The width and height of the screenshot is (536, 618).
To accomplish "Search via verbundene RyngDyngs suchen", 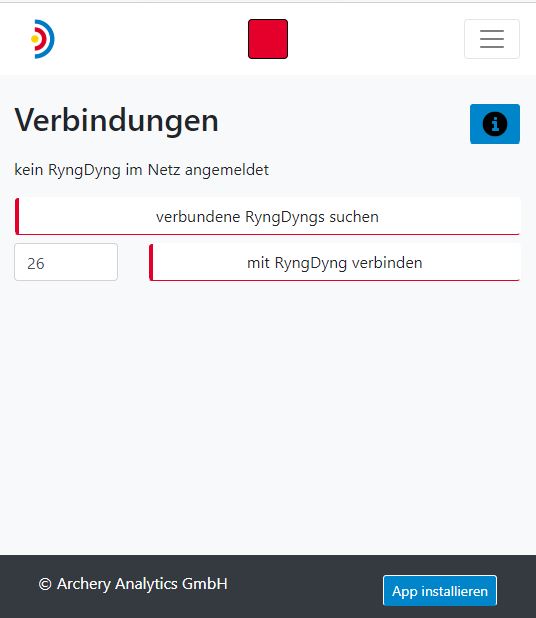I will point(268,216).
